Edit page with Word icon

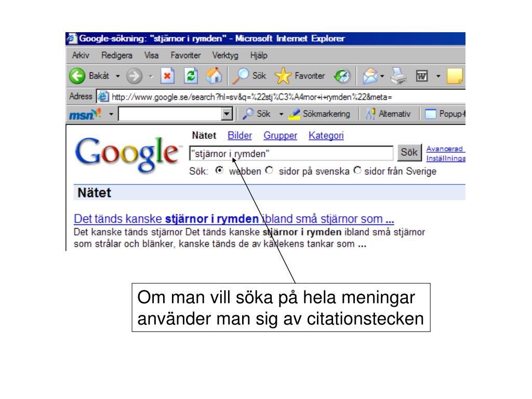click(x=422, y=76)
